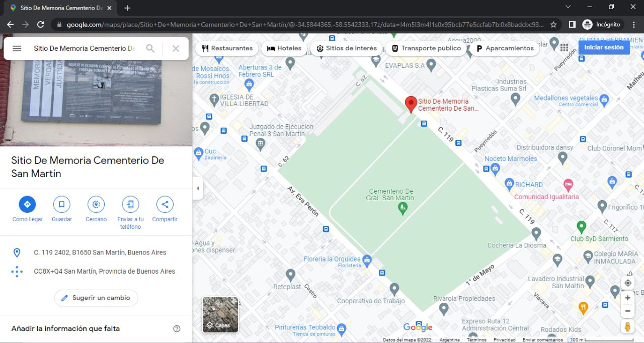Share place using Compartir icon
644x343 pixels.
[x=165, y=204]
